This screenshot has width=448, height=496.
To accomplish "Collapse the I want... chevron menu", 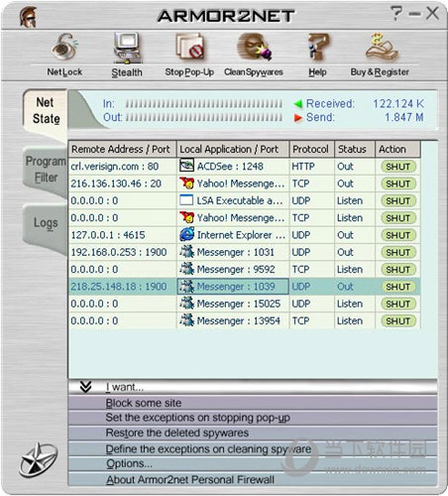I will point(85,387).
